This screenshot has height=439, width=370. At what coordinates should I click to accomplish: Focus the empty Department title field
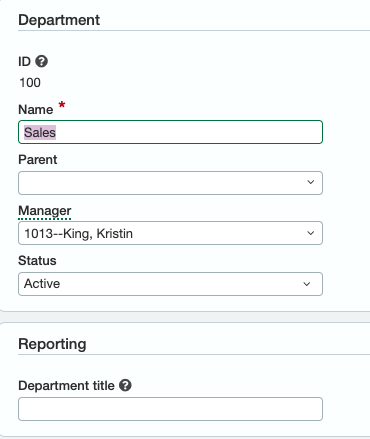[x=170, y=409]
